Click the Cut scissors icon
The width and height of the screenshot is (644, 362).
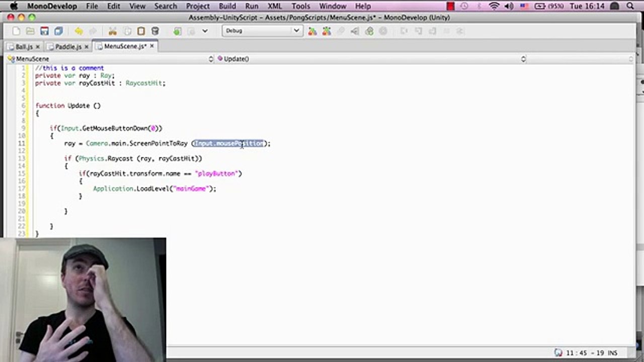[113, 31]
